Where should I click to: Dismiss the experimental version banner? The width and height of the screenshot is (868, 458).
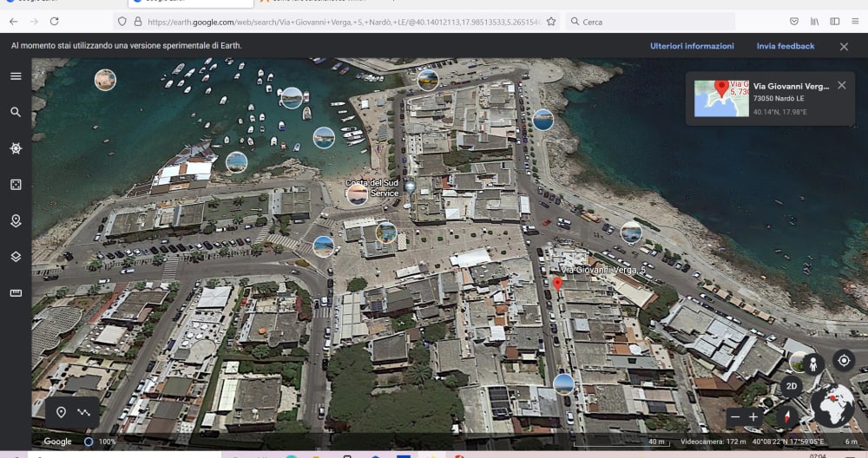pyautogui.click(x=844, y=47)
